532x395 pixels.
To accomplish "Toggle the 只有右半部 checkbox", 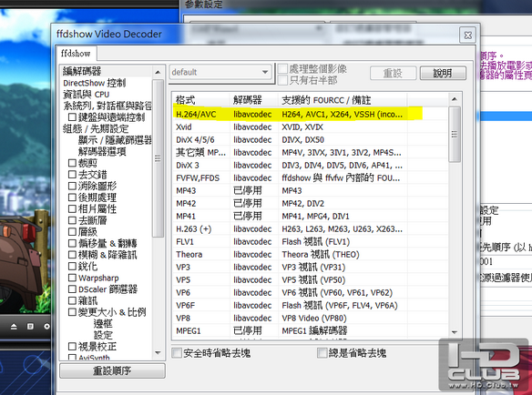I will tap(282, 80).
